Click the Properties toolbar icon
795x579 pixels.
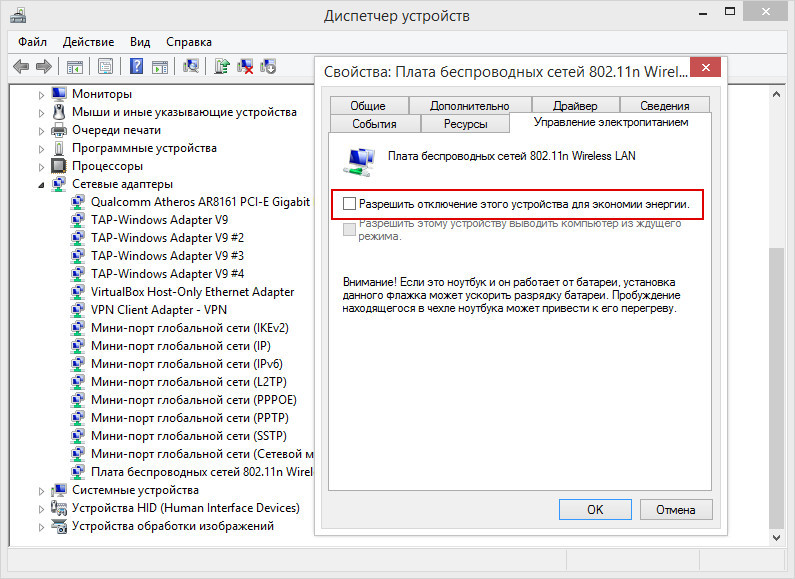105,66
